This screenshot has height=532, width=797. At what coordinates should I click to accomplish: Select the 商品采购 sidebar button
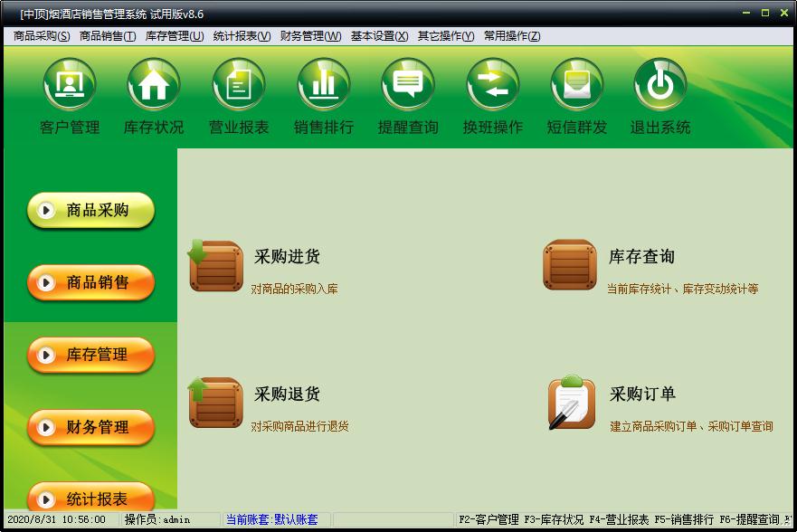tap(90, 211)
